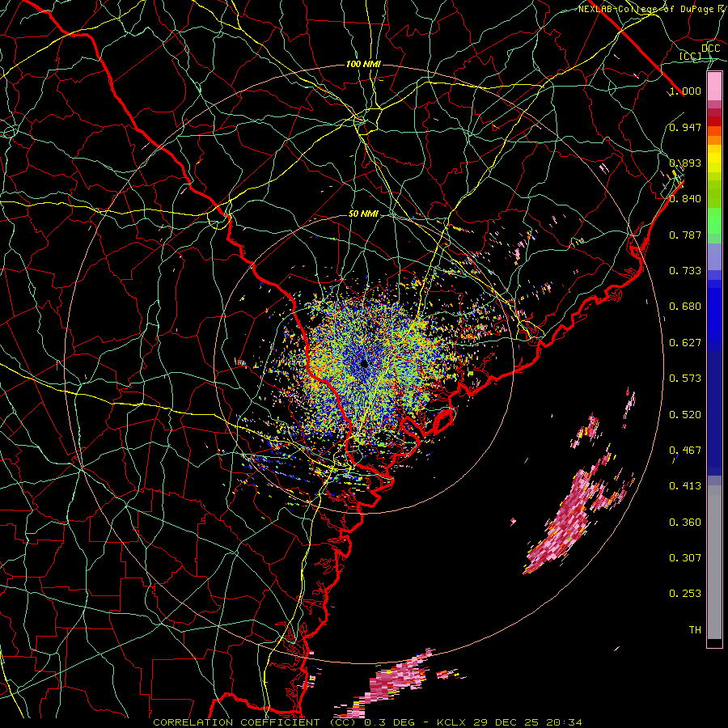Viewport: 728px width, 728px height.
Task: Pick the gray band of the color scale
Action: (x=714, y=562)
